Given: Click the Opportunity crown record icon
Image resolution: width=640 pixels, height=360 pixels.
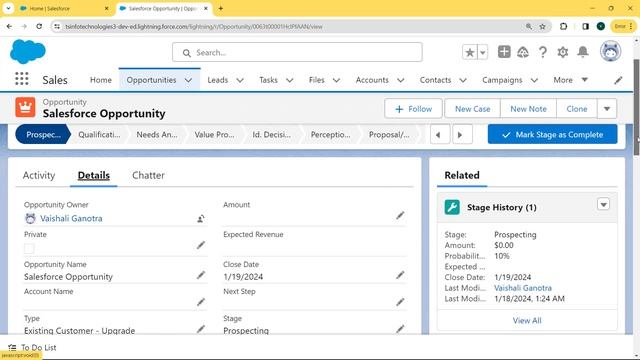Looking at the screenshot, I should [x=25, y=107].
